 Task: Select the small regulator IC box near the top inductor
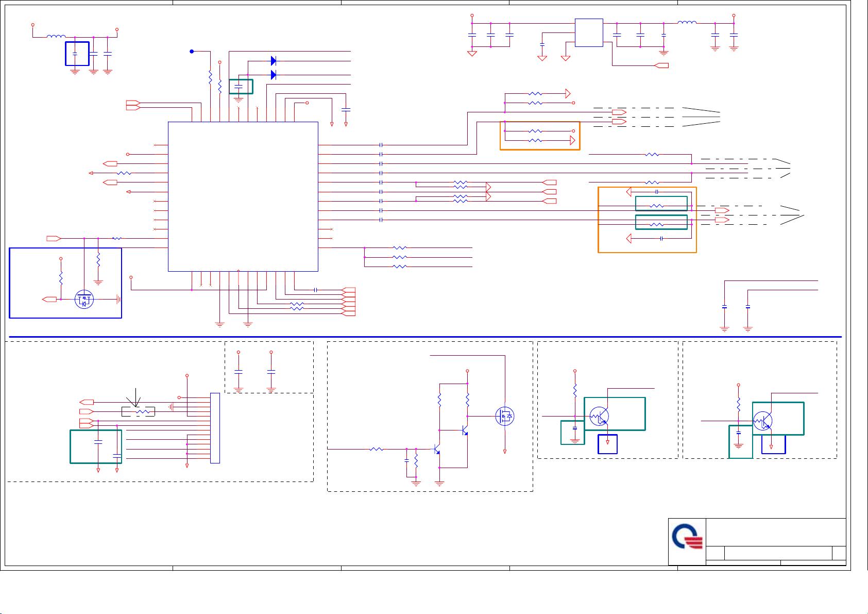pos(589,32)
